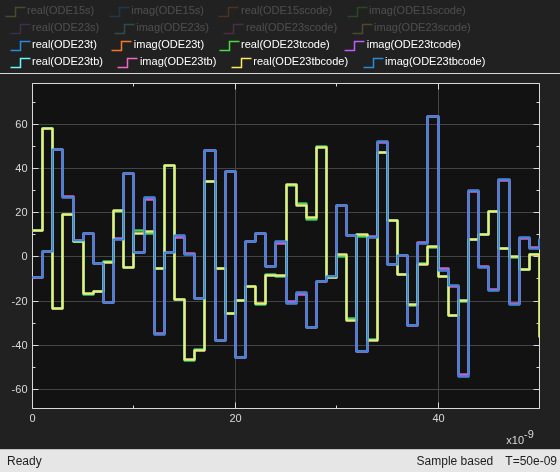Hide the real(ODE23tcode) trace
Screen dimensions: 560x472
(x=275, y=45)
